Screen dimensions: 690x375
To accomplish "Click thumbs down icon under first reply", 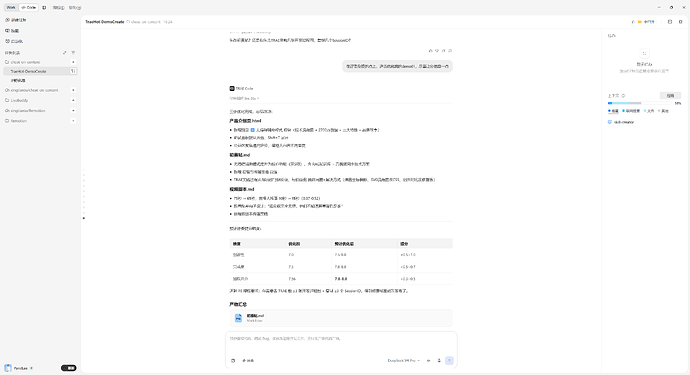I will 437,51.
